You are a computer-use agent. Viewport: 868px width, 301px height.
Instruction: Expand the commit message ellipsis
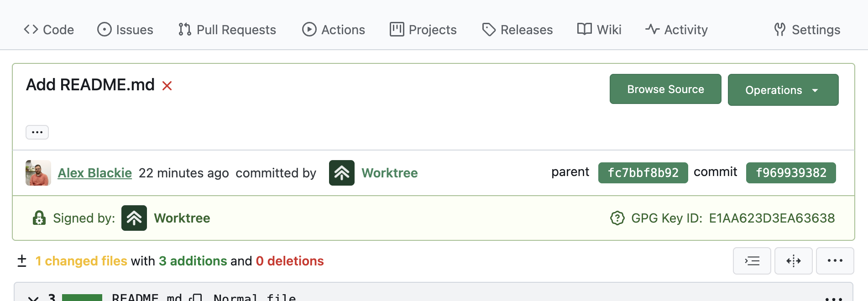(37, 132)
